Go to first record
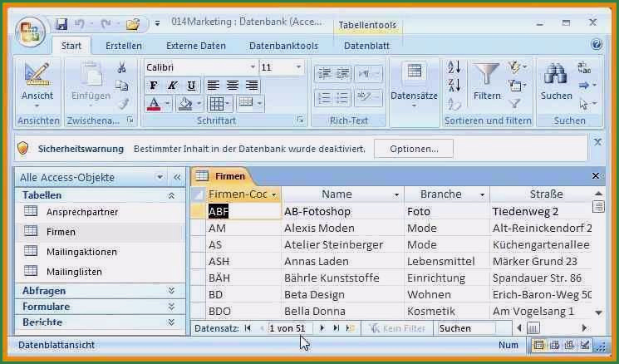Image resolution: width=619 pixels, height=364 pixels. 248,328
